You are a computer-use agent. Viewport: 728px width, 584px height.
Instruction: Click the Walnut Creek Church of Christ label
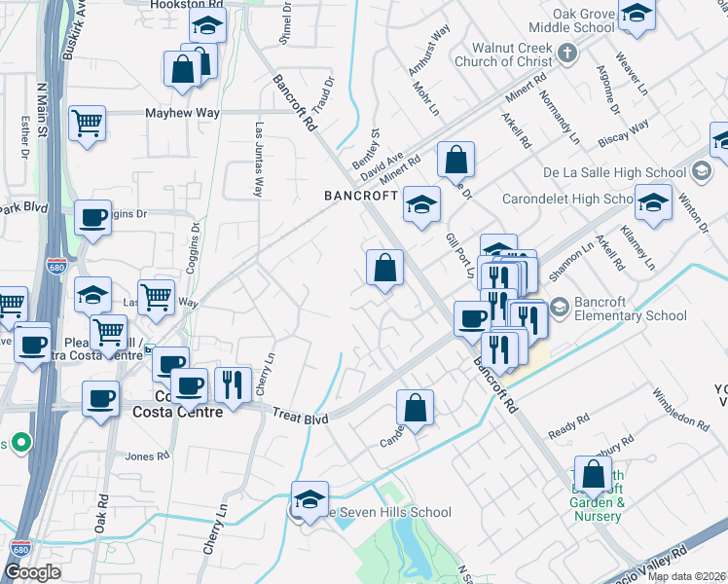(x=503, y=55)
